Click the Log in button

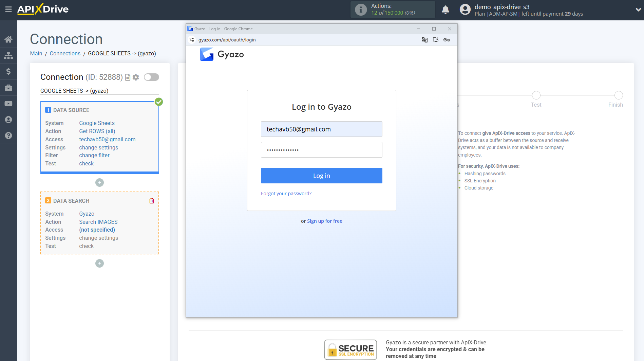(321, 176)
